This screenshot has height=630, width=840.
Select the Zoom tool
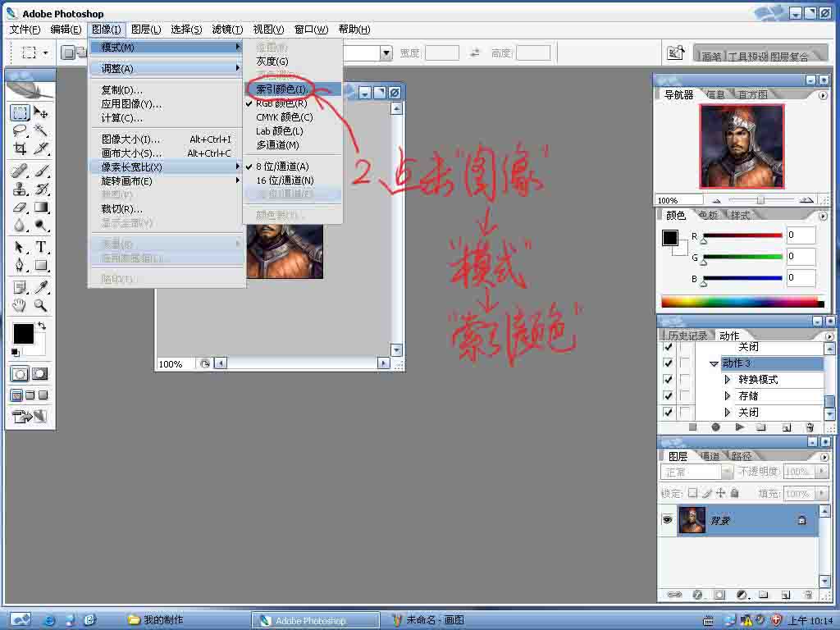click(41, 306)
